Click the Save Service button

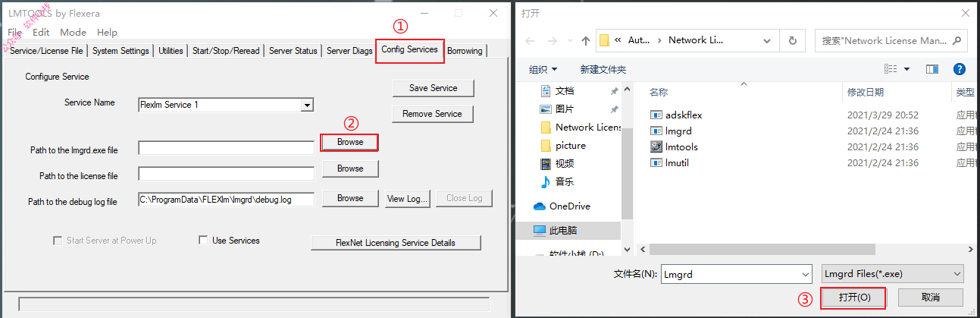(x=434, y=88)
